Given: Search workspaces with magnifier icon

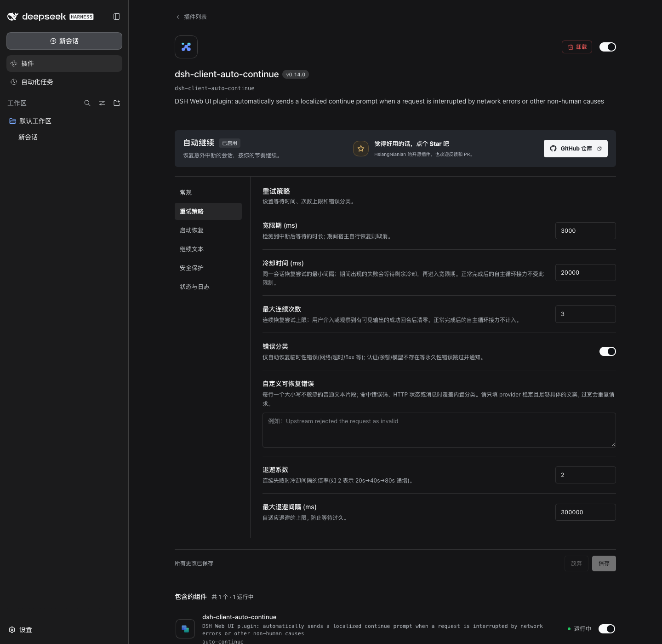Looking at the screenshot, I should point(87,103).
